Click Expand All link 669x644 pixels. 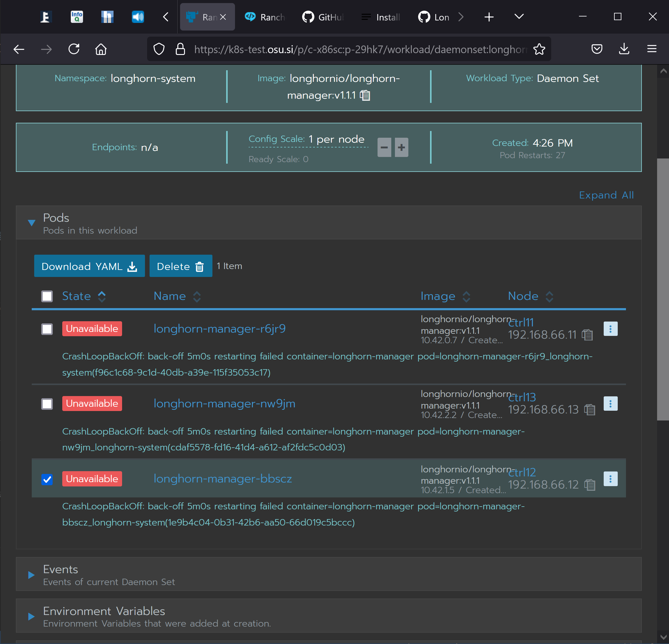click(x=606, y=195)
